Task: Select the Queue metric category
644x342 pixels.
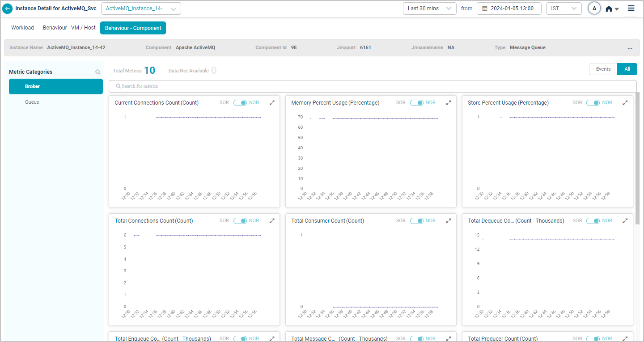Action: point(32,102)
